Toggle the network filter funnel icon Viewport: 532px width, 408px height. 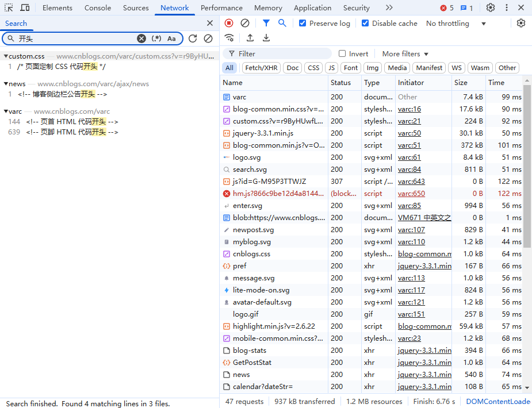(266, 23)
